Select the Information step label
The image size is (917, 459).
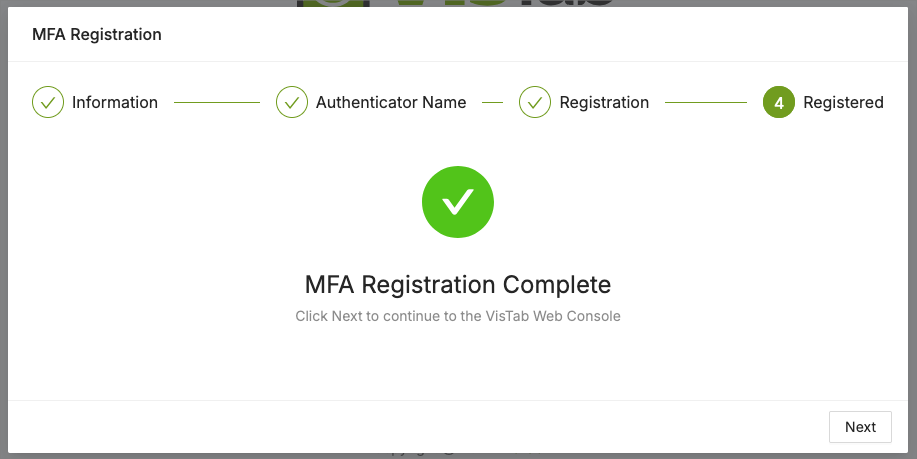(115, 102)
